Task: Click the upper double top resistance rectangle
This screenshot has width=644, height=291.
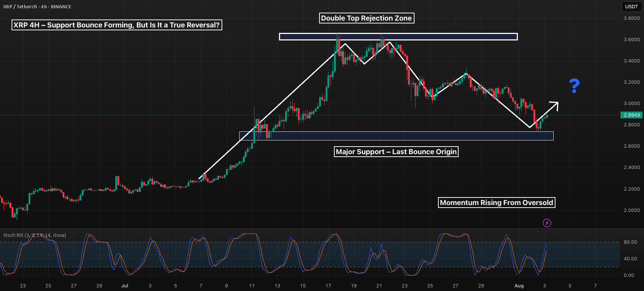Action: 398,36
